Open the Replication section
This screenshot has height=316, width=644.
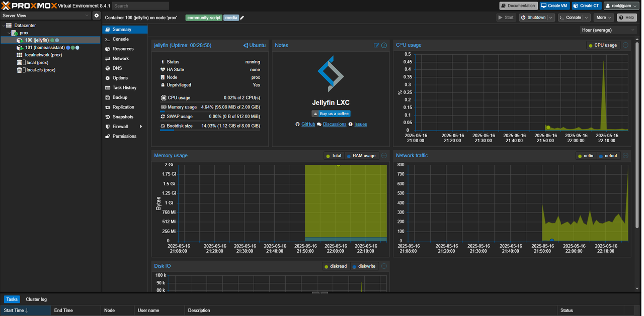coord(125,107)
